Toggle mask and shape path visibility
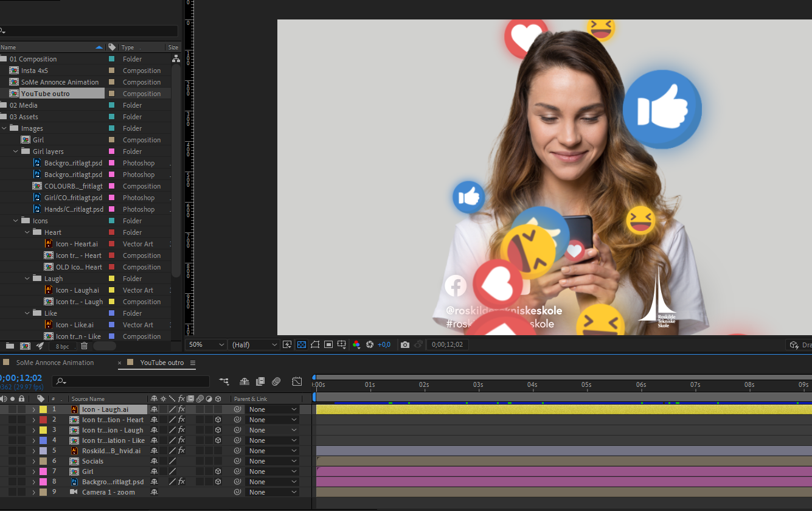The image size is (812, 511). pos(315,344)
